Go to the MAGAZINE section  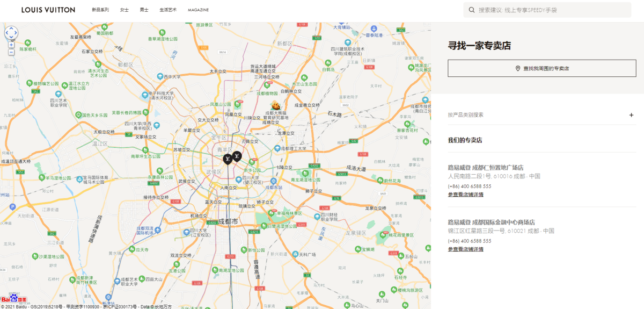coord(198,10)
